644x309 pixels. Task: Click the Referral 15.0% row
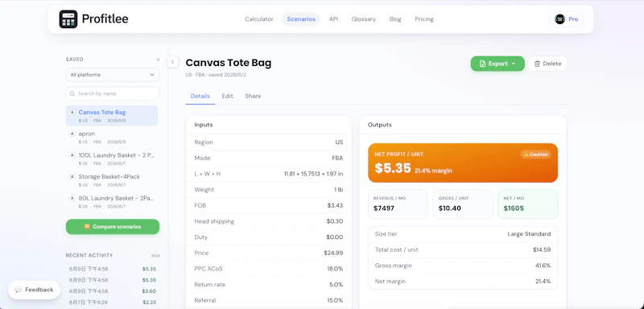coord(269,300)
